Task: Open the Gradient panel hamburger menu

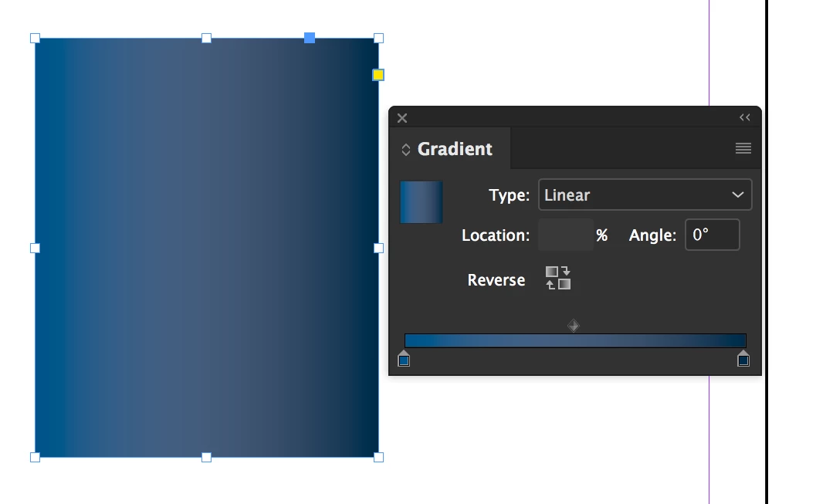Action: pos(743,149)
